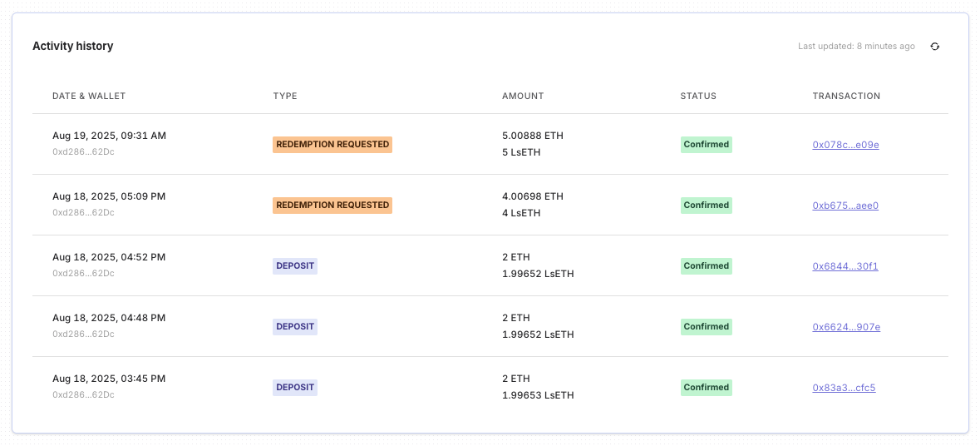Click the refresh icon beside Last updated
The width and height of the screenshot is (980, 446).
pos(934,47)
